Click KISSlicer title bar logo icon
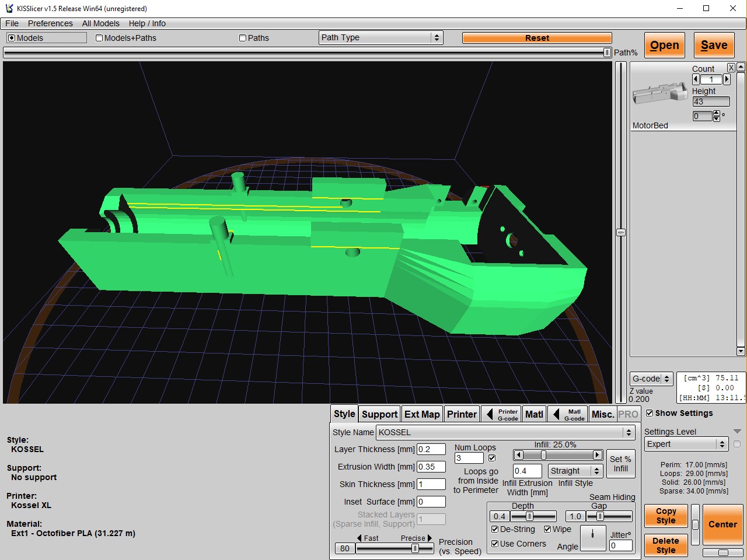 point(9,8)
